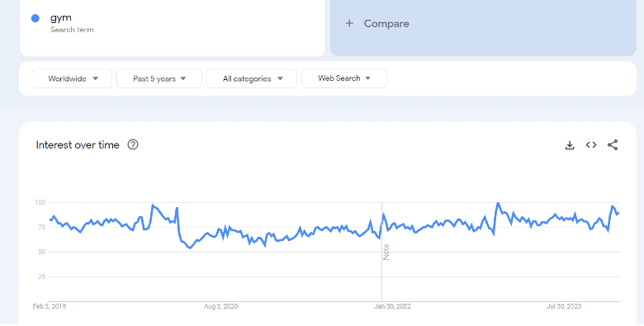Download the interest over time CSV
This screenshot has height=326, width=644.
click(569, 145)
